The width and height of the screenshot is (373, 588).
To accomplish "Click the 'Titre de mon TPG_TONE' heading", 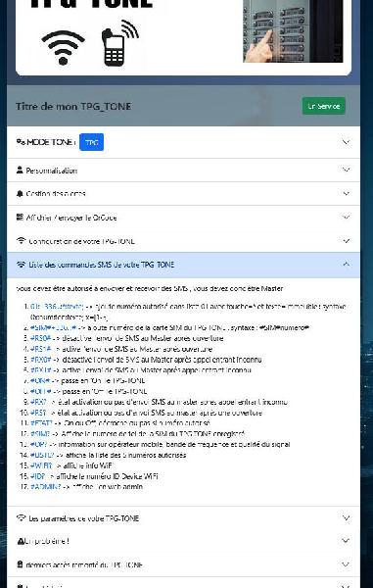I will point(73,106).
